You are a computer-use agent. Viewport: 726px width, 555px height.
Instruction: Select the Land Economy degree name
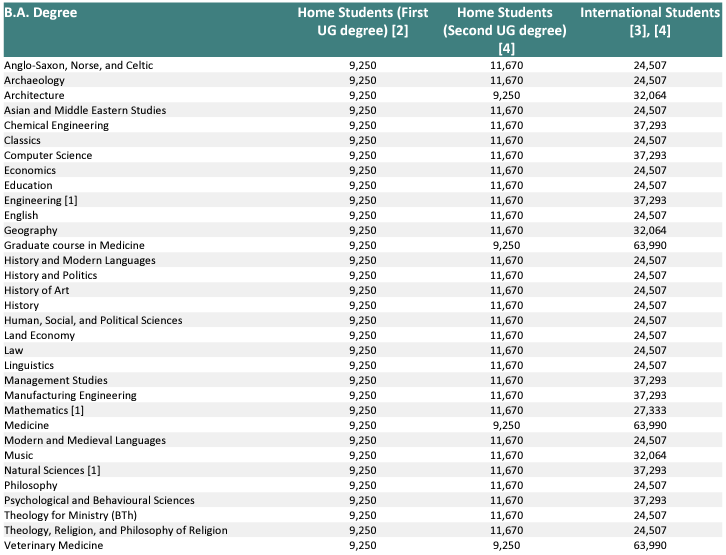click(39, 336)
